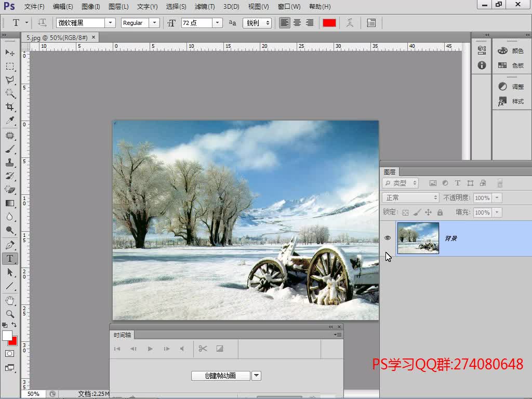This screenshot has width=532, height=399.
Task: Select the Move tool
Action: 10,52
